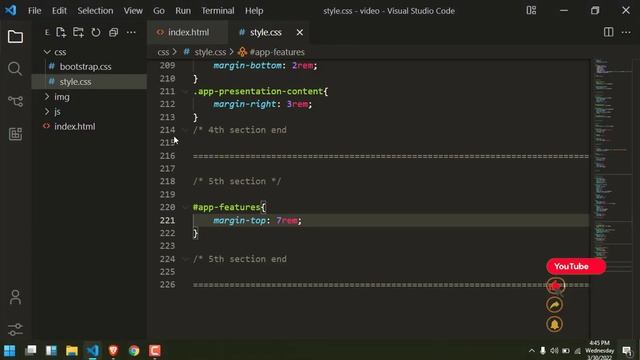The width and height of the screenshot is (640, 360).
Task: Split the editor to the right
Action: (608, 32)
